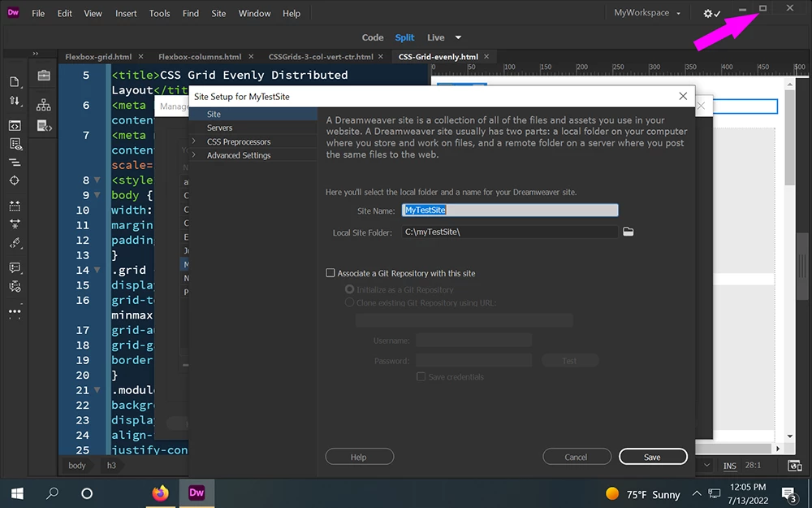Expand the double-chevron panel toggle
Viewport: 812px width, 508px height.
(x=35, y=54)
